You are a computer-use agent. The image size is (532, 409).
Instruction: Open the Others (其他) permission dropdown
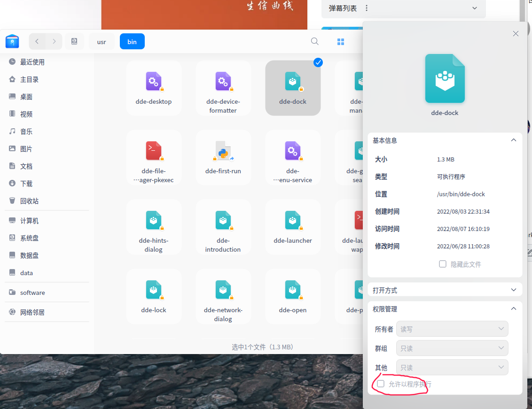point(452,367)
